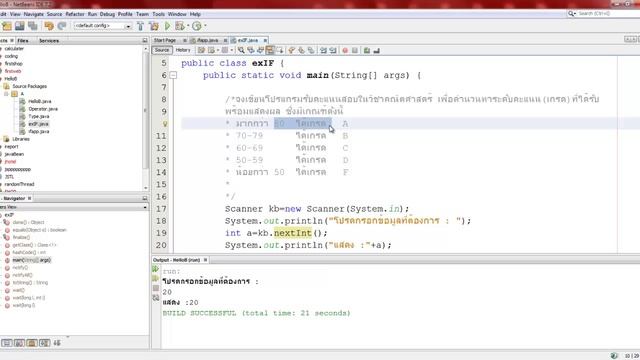Toggle the second Navigator filter button at bottom
Image resolution: width=640 pixels, height=360 pixels.
(x=19, y=343)
